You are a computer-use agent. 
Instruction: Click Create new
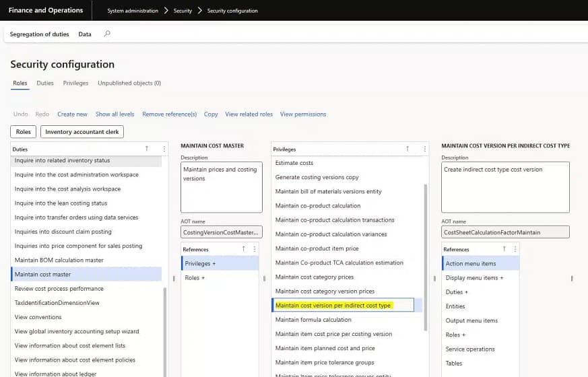coord(72,114)
